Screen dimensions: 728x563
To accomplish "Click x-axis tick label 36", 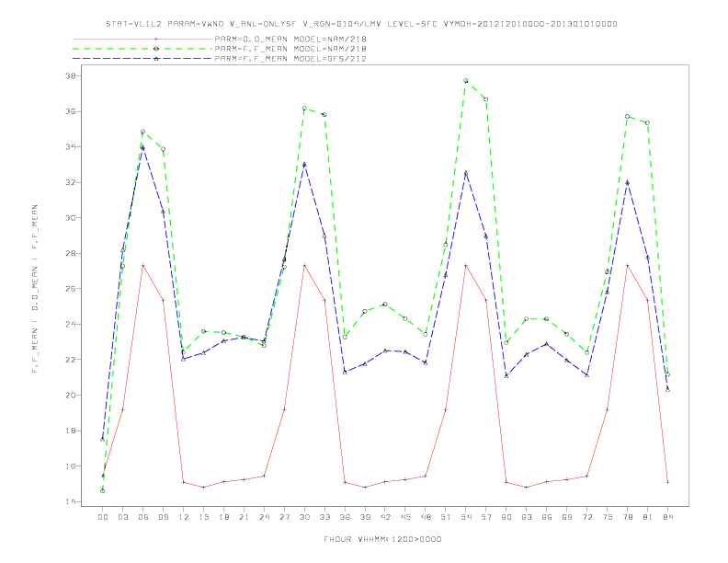I will tap(345, 517).
